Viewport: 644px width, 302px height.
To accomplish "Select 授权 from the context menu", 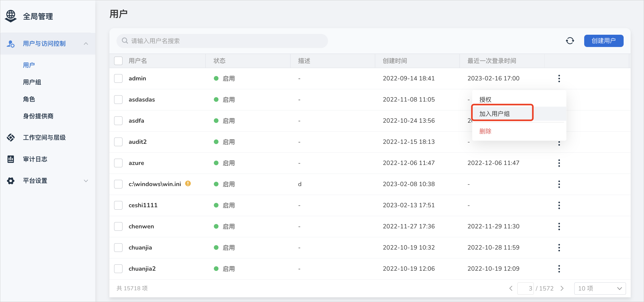I will click(x=519, y=99).
